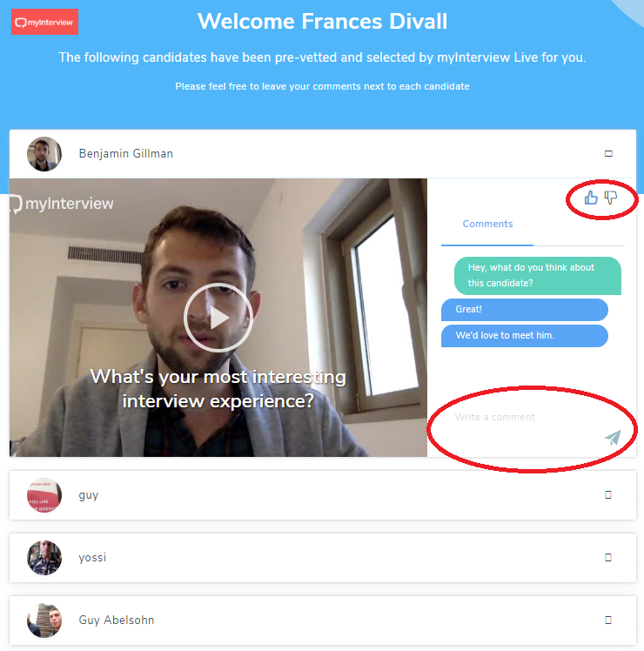Click the thumbs down icon
Image resolution: width=644 pixels, height=651 pixels.
coord(611,198)
